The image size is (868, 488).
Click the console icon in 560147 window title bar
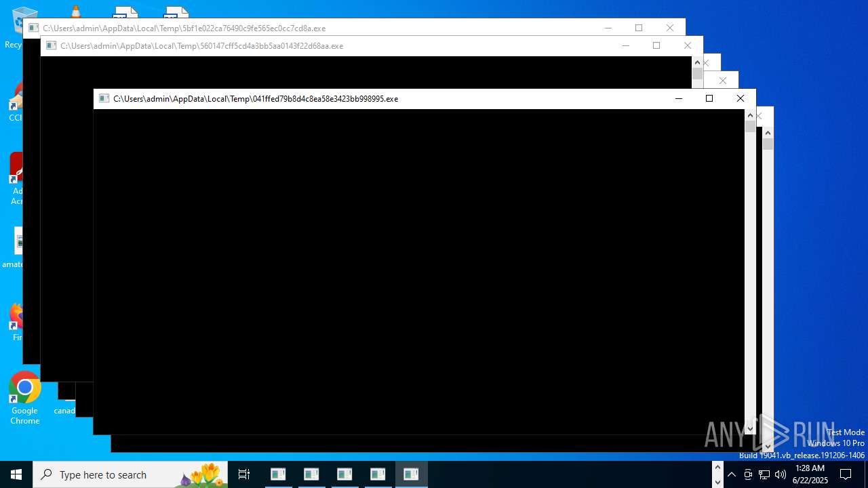tap(51, 46)
